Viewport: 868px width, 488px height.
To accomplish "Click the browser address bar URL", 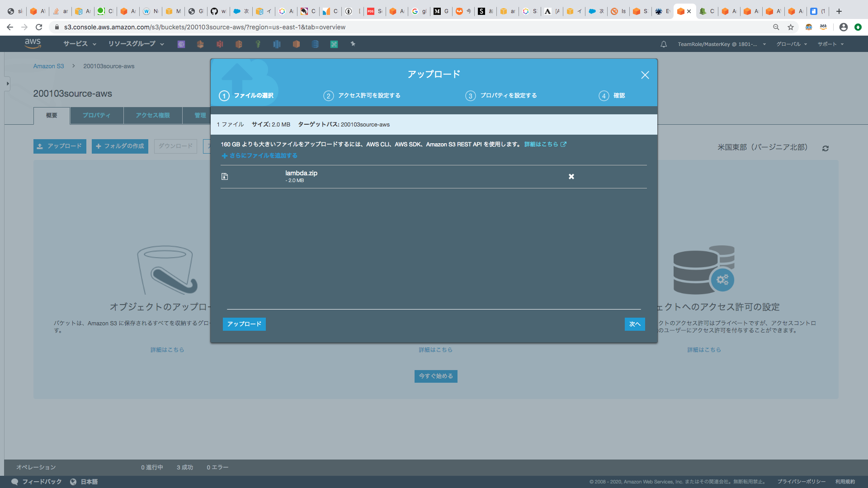I will point(205,27).
